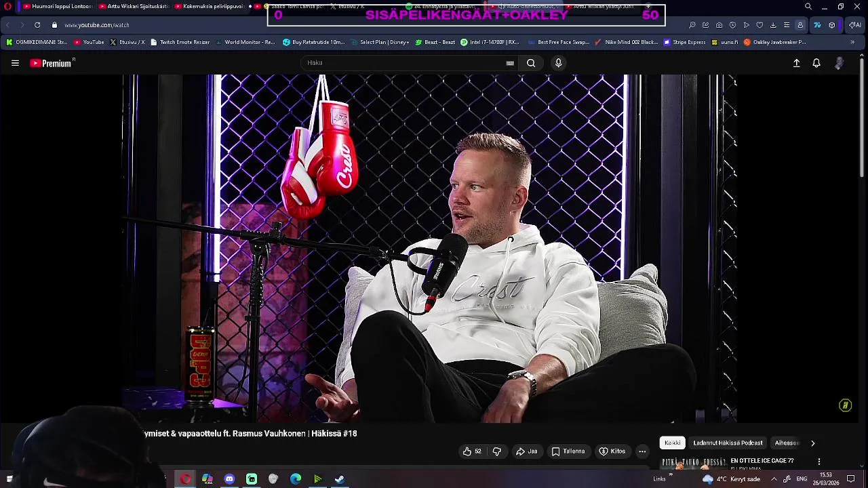Screen dimensions: 868x488
Task: Select the Kaikki filter chip
Action: point(673,443)
